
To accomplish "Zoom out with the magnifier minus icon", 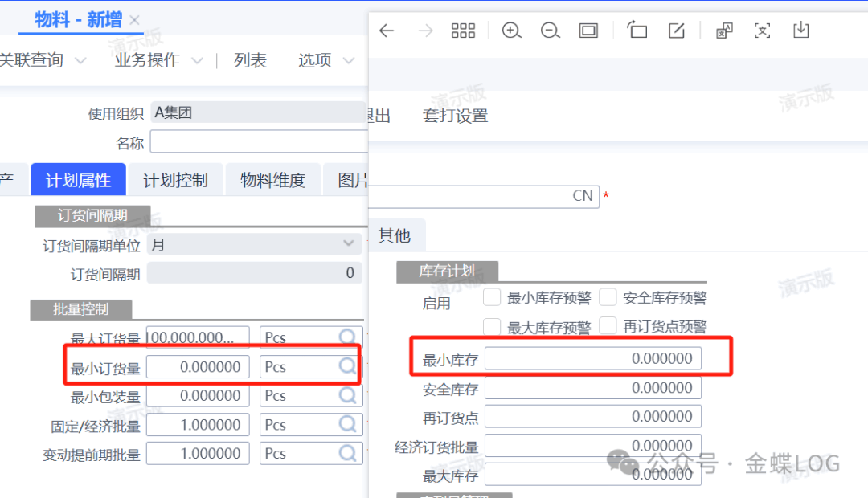I will 551,31.
